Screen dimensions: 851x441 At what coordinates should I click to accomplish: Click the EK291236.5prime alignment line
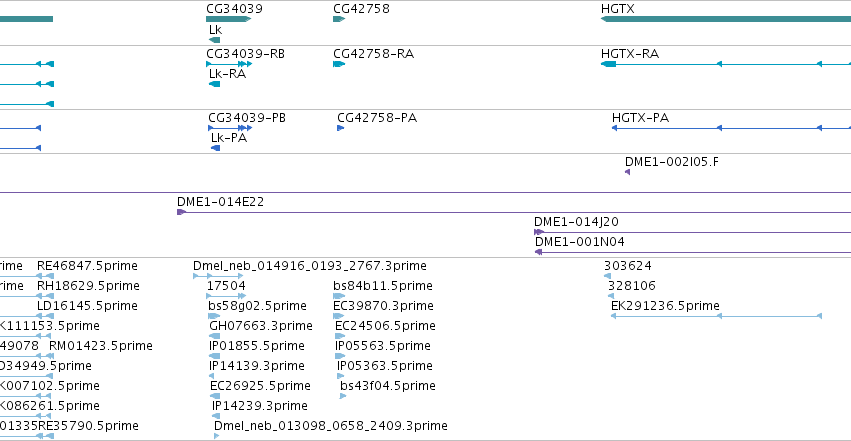[716, 316]
